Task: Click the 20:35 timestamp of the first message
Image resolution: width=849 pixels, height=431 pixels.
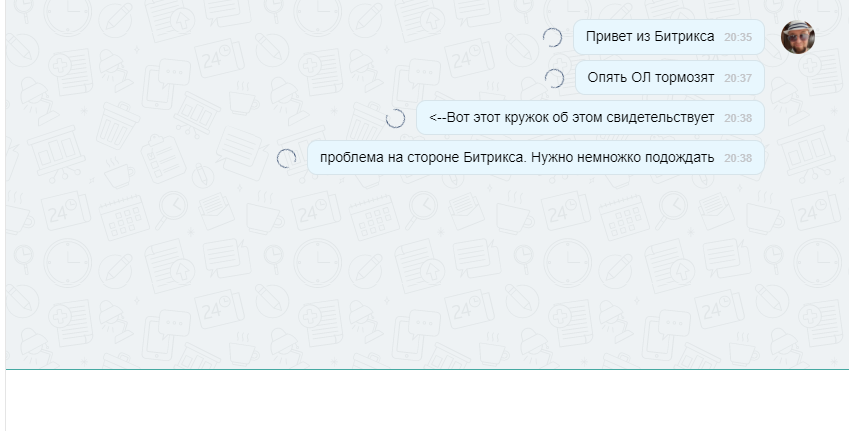Action: pos(738,37)
